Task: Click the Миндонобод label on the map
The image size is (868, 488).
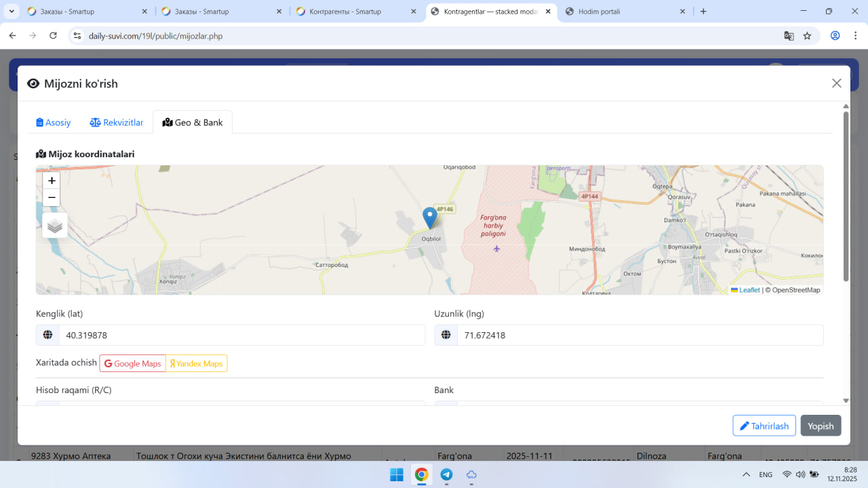Action: tap(586, 249)
